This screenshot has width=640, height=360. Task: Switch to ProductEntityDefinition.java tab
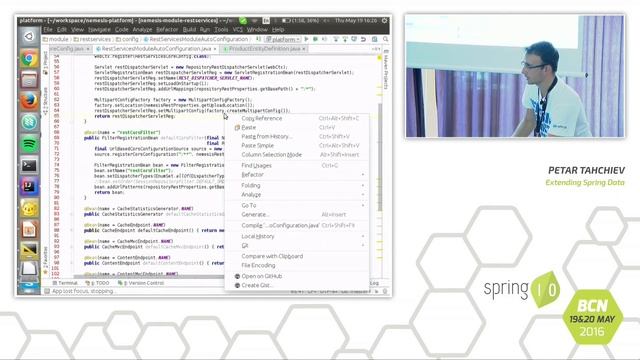[264, 49]
